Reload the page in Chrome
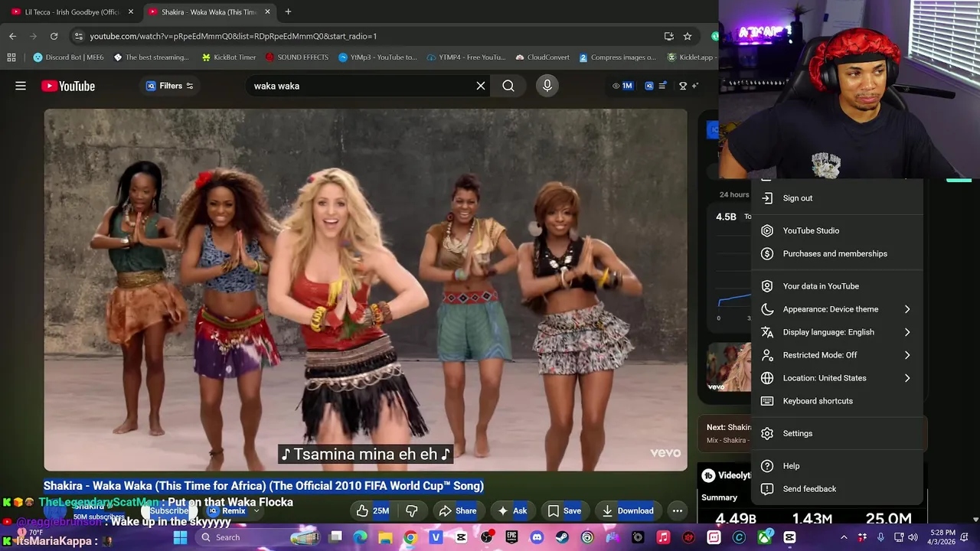 [x=54, y=36]
